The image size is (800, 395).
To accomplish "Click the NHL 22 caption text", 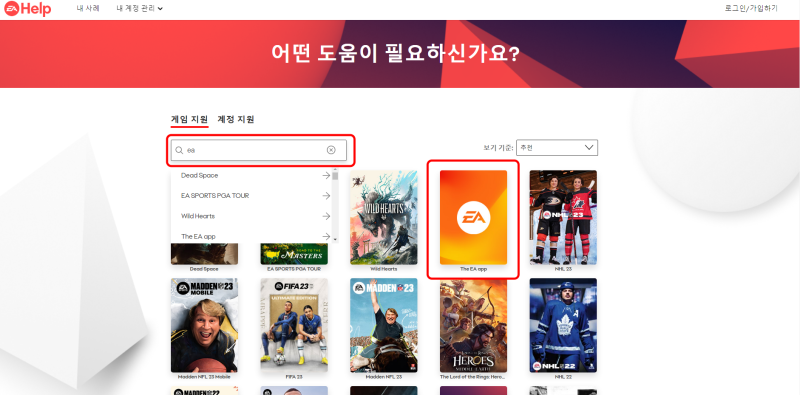I will point(563,377).
